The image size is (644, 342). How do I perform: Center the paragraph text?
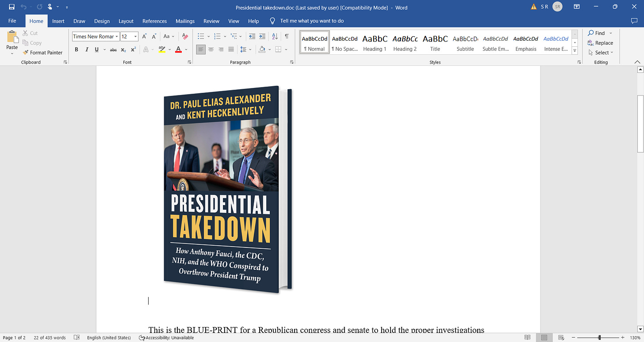point(211,49)
